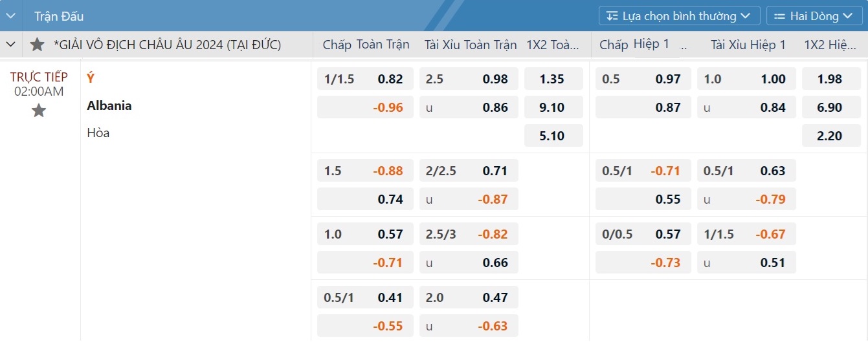
Task: Favorite the Ý vs Albania match
Action: tap(39, 111)
